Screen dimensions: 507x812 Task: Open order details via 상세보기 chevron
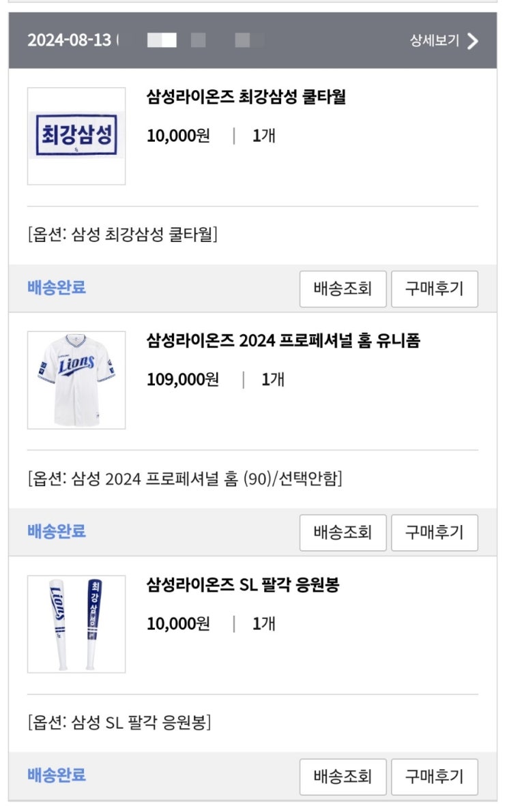472,41
